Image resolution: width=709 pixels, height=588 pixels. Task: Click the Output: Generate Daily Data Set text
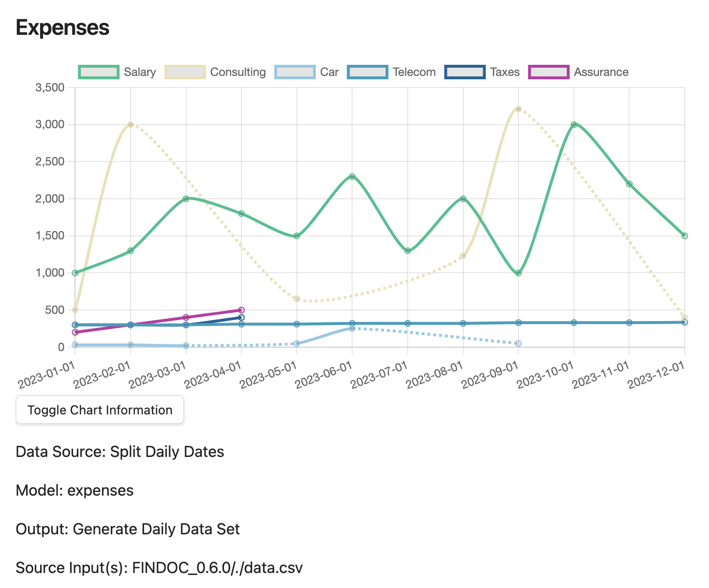[x=128, y=529]
